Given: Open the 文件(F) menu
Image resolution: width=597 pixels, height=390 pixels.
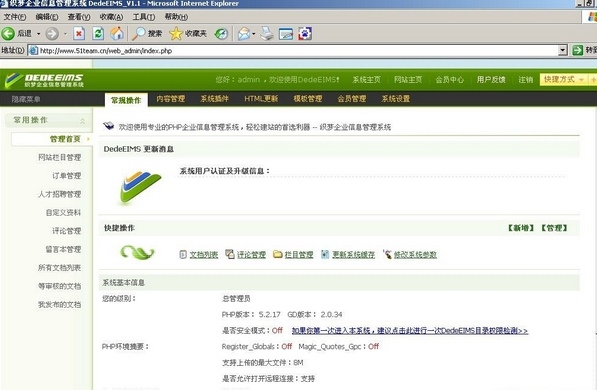Looking at the screenshot, I should [x=15, y=17].
